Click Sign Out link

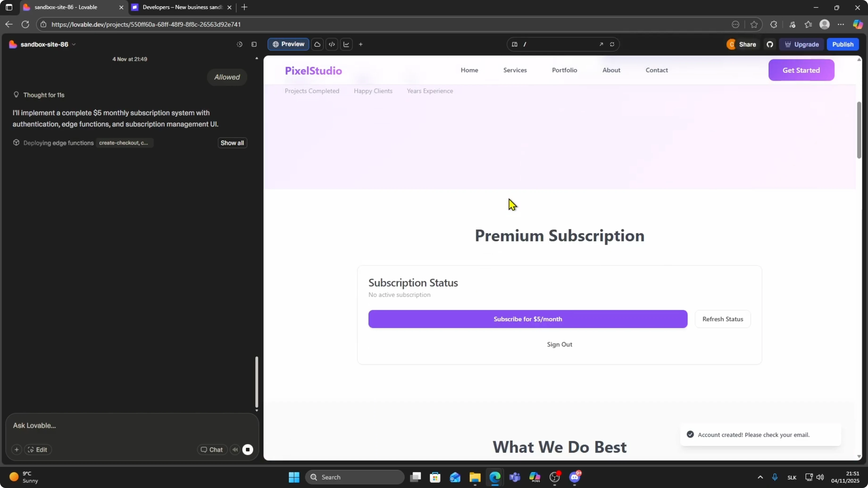pyautogui.click(x=559, y=344)
